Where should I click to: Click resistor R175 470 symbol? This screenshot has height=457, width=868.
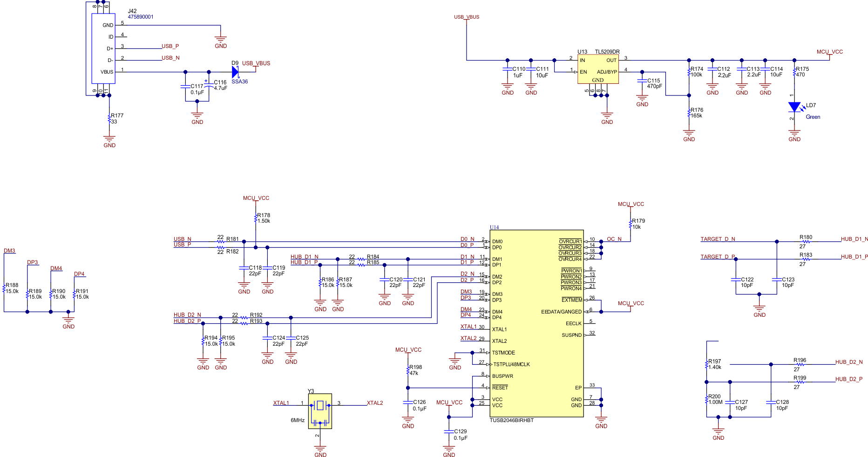pyautogui.click(x=794, y=72)
